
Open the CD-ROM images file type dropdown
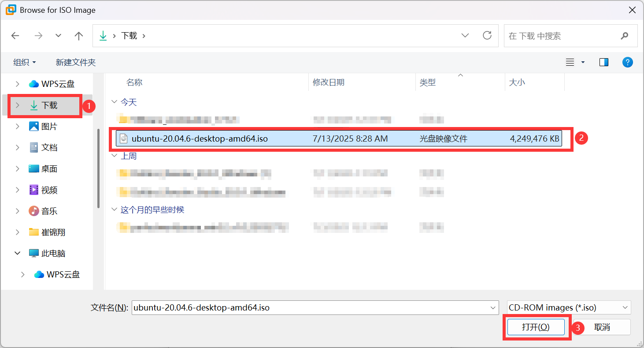point(569,307)
